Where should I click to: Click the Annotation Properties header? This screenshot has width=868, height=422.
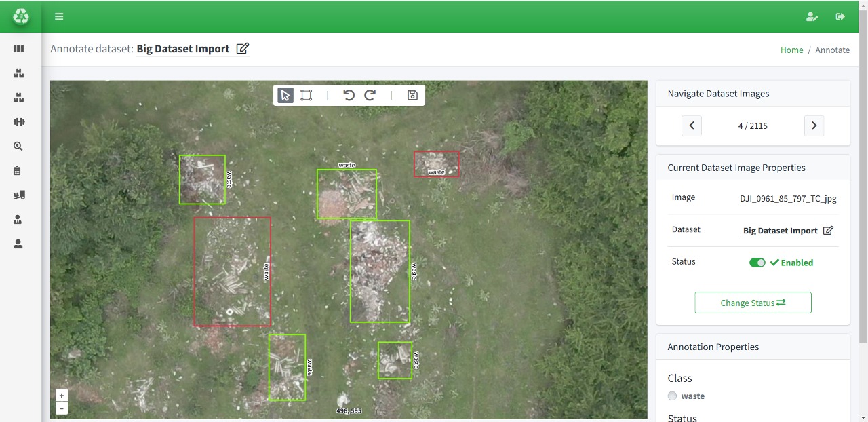(753, 347)
